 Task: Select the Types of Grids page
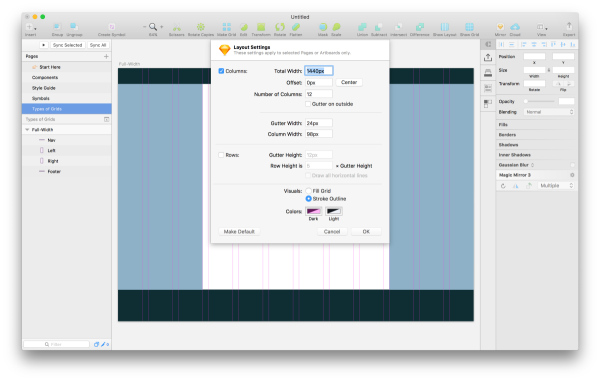[x=67, y=109]
